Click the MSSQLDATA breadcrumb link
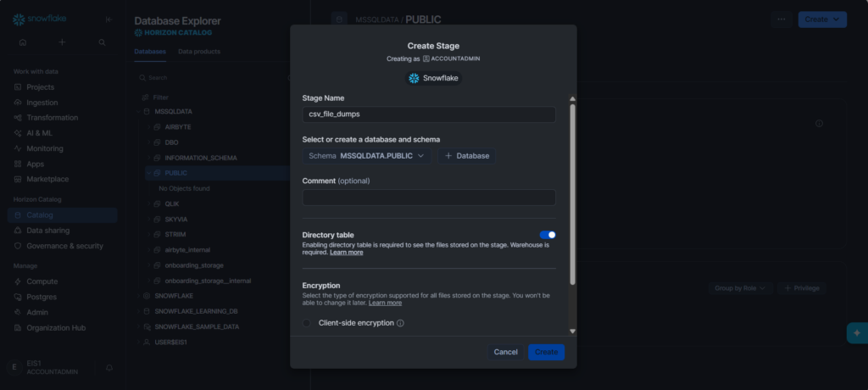 (377, 19)
